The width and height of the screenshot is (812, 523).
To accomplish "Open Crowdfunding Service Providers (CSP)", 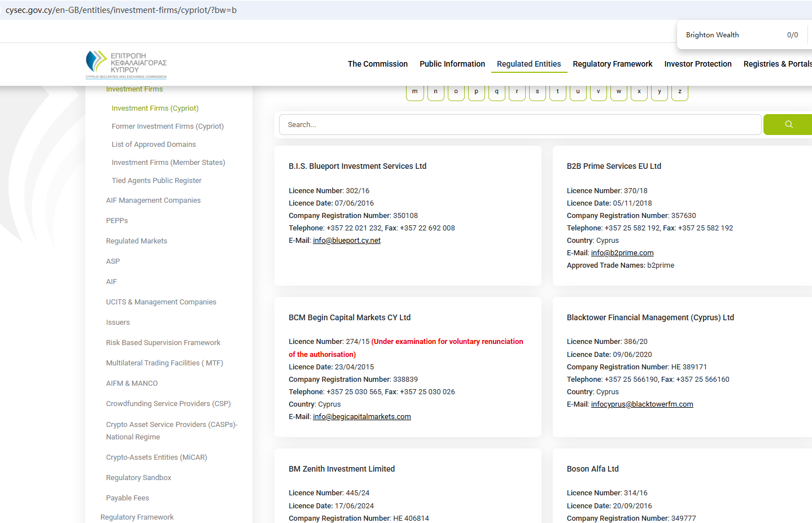I will point(168,404).
